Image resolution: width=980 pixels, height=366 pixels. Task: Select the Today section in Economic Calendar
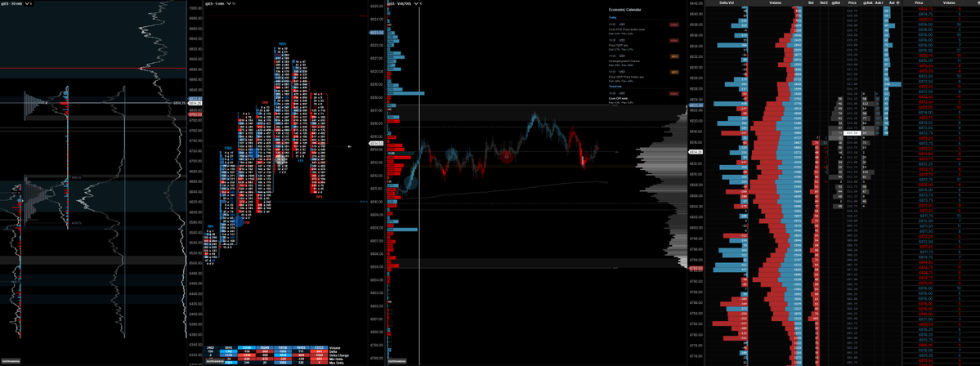(x=613, y=17)
